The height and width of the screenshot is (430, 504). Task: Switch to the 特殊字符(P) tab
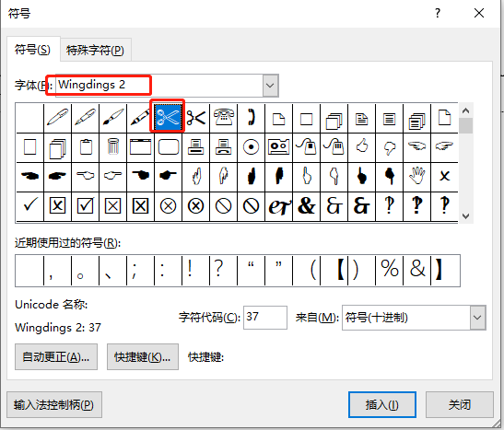click(x=95, y=50)
